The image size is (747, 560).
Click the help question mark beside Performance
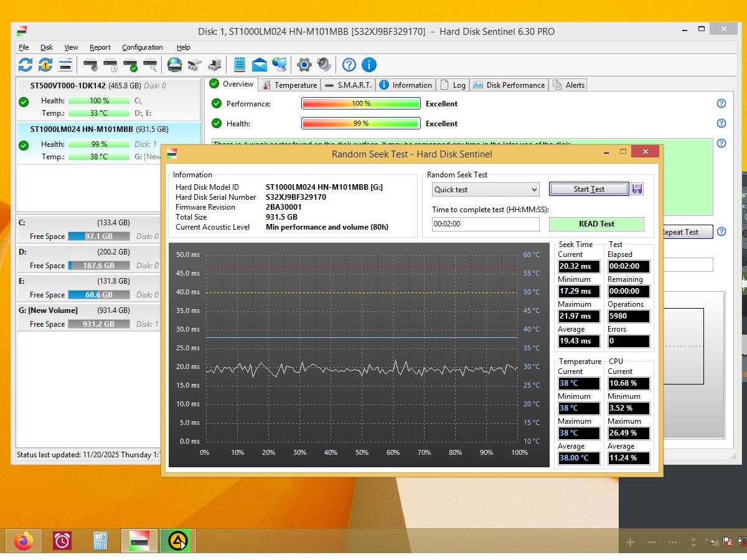click(721, 104)
